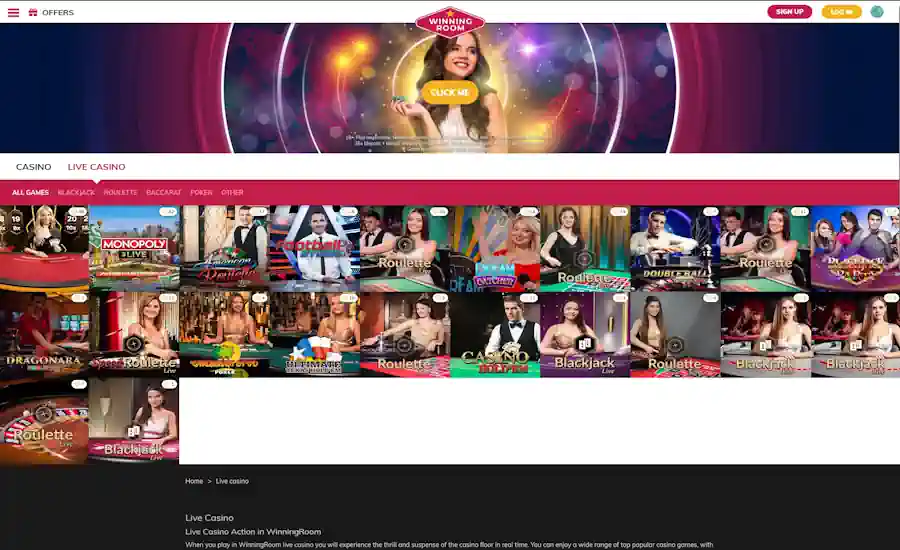Viewport: 900px width, 550px height.
Task: Filter games by Other
Action: click(232, 192)
